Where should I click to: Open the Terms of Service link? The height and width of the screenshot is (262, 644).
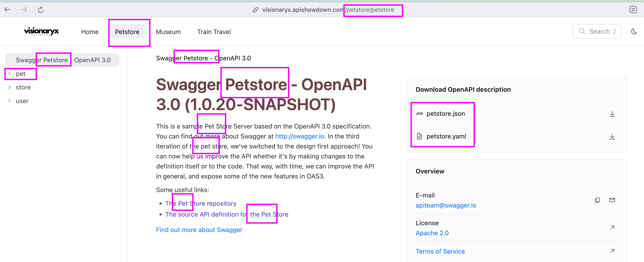[x=440, y=251]
